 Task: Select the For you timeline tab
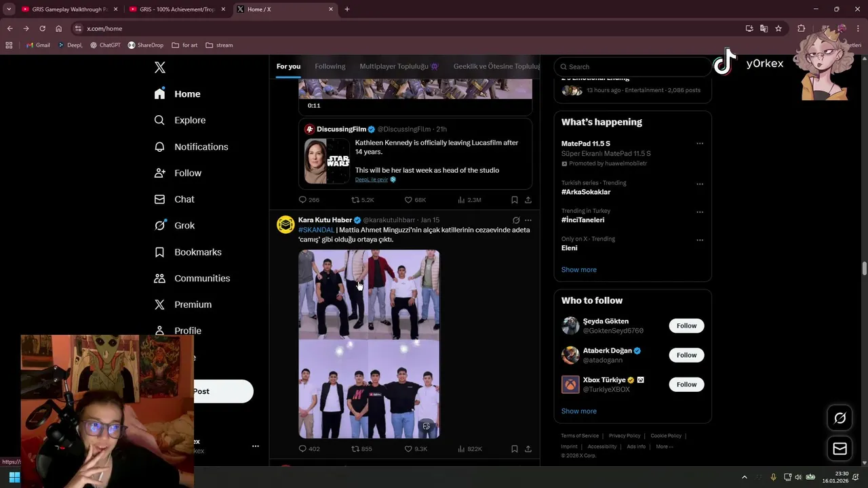coord(288,66)
